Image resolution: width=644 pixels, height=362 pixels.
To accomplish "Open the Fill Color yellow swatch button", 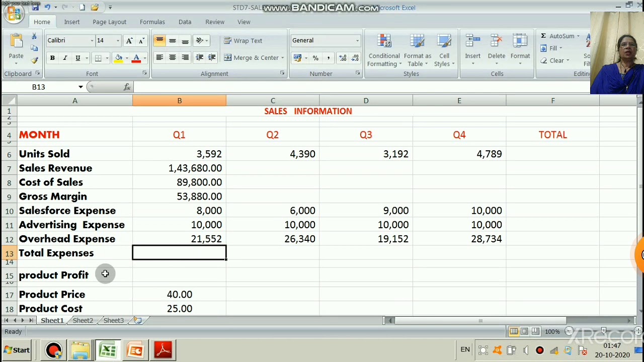I will (118, 58).
